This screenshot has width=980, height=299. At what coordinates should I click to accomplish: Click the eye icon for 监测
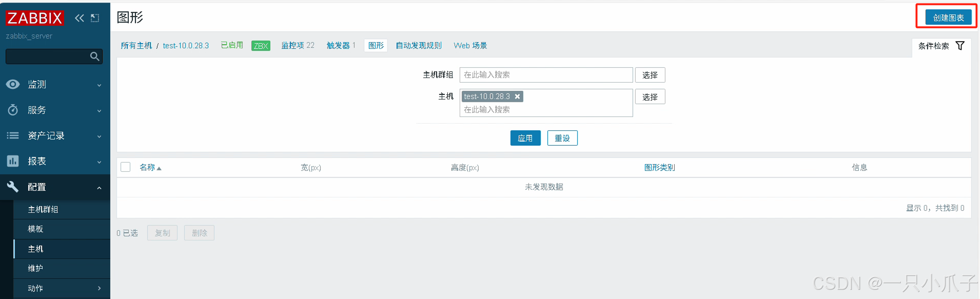click(x=13, y=84)
